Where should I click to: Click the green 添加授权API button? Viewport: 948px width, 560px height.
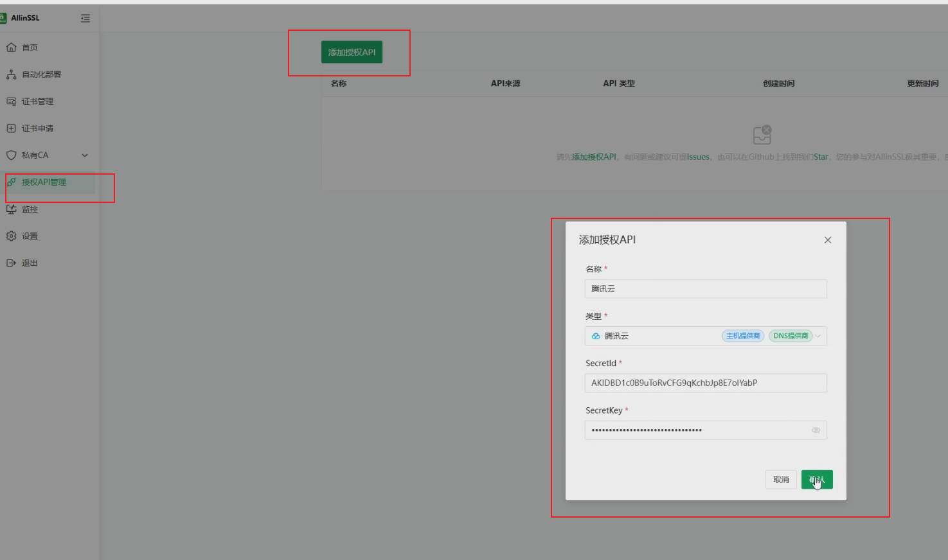point(352,52)
